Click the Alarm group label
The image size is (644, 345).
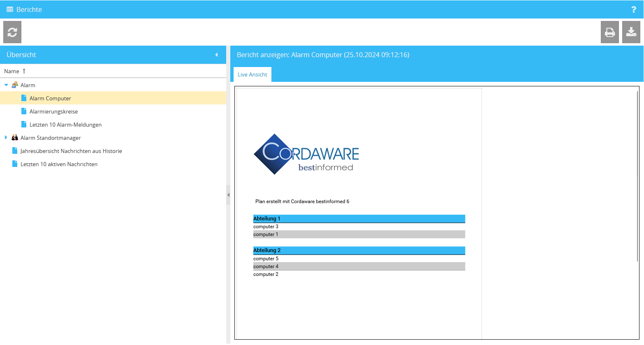(28, 85)
